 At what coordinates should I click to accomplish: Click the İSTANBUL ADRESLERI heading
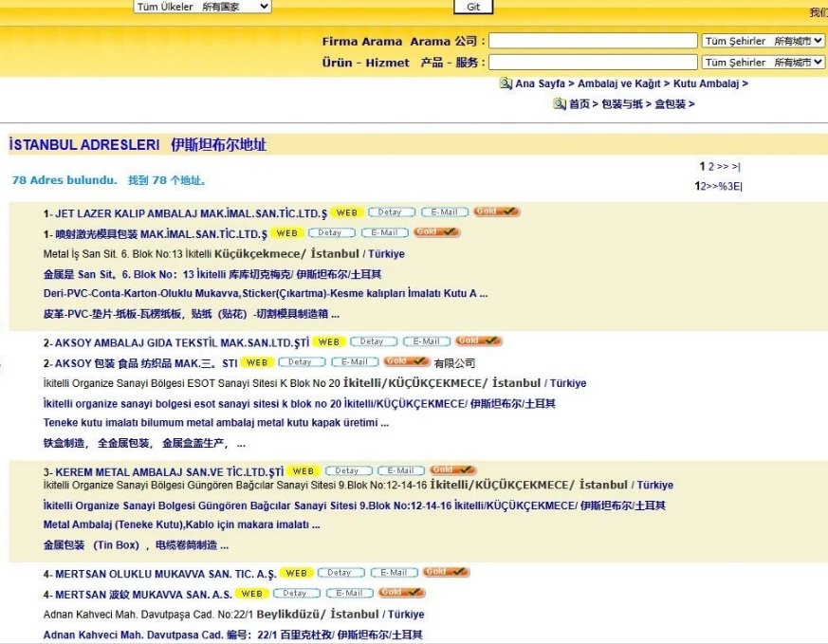click(84, 144)
